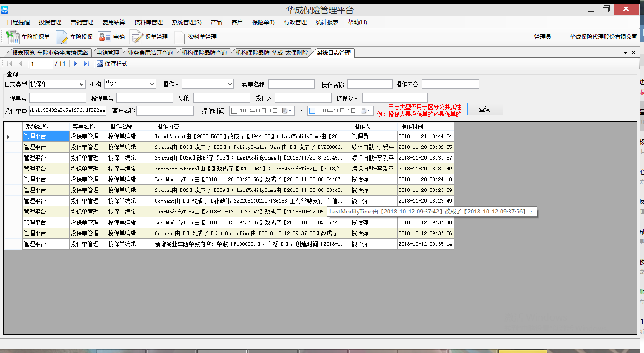Open the 客户 menu
Screen dimensions: 644x353
(x=237, y=22)
